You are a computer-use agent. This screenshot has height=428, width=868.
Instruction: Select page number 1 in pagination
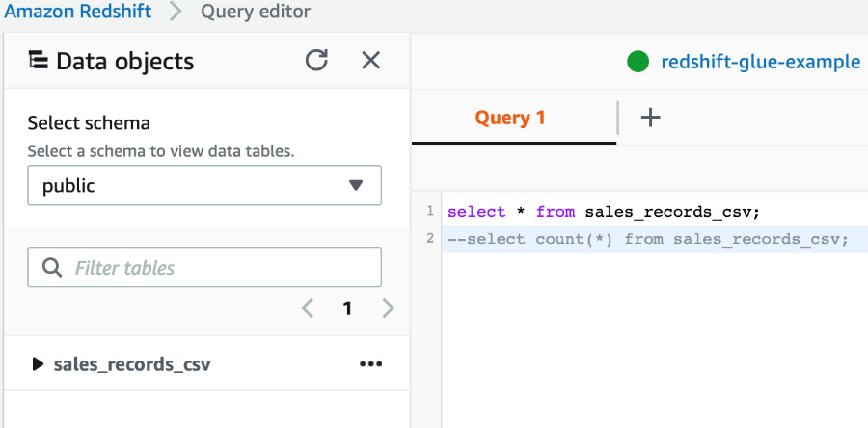click(347, 308)
